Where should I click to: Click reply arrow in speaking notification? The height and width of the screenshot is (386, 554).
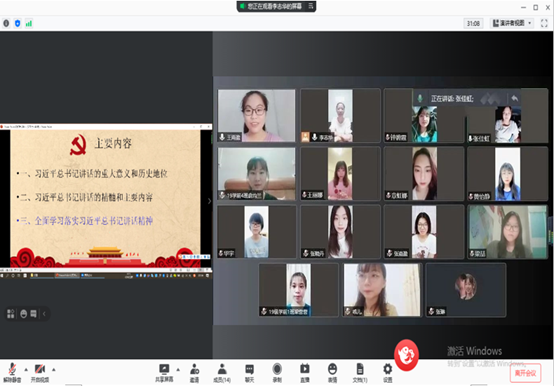(514, 98)
